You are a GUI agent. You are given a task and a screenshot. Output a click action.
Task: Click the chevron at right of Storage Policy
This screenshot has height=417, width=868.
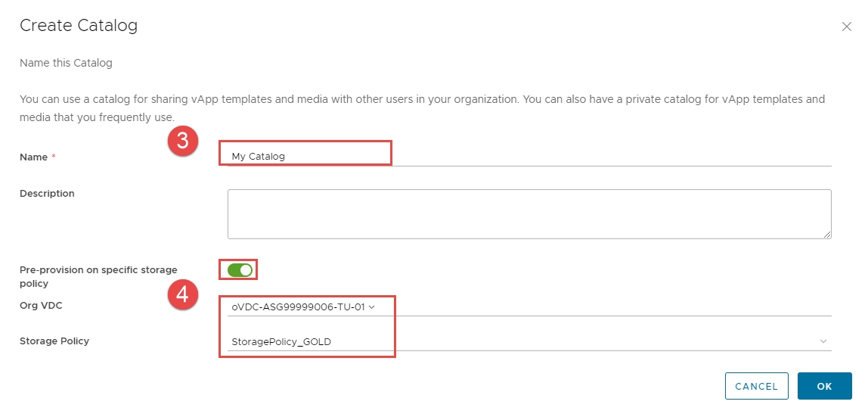click(823, 341)
